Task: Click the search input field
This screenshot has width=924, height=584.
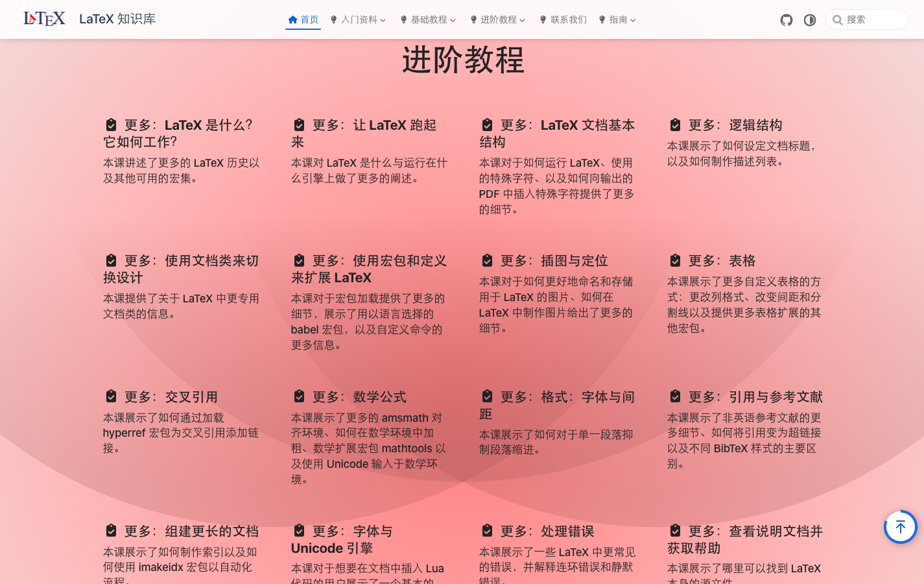Action: (x=867, y=19)
